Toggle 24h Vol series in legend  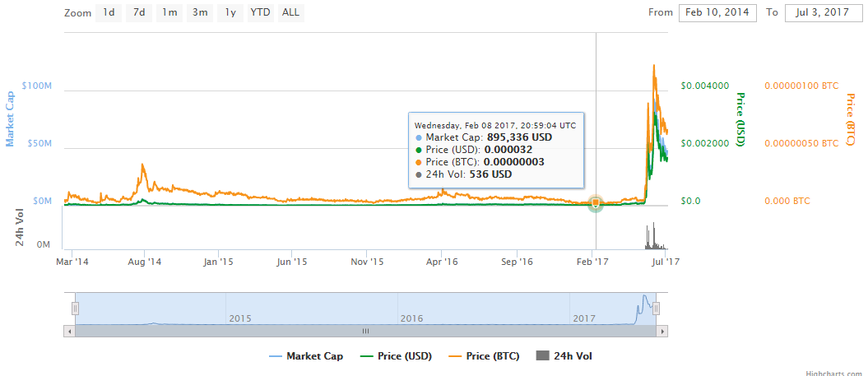pos(564,356)
